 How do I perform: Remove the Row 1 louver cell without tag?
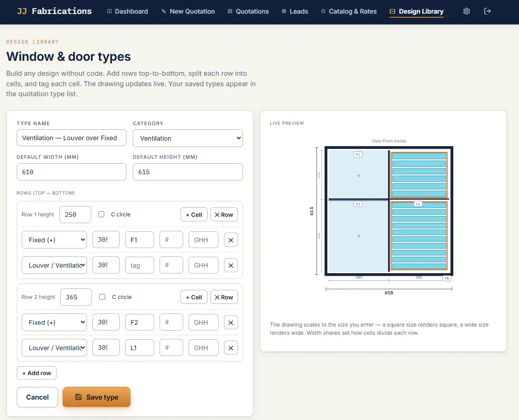(231, 265)
